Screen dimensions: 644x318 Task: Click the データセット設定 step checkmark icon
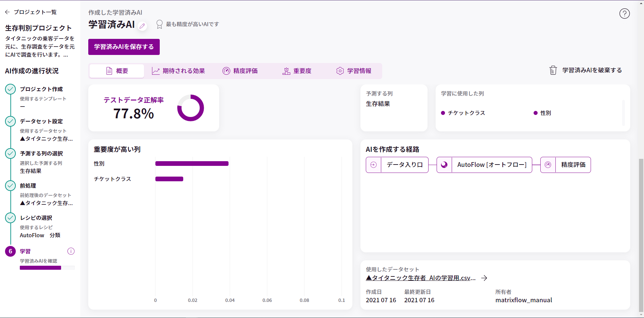10,121
